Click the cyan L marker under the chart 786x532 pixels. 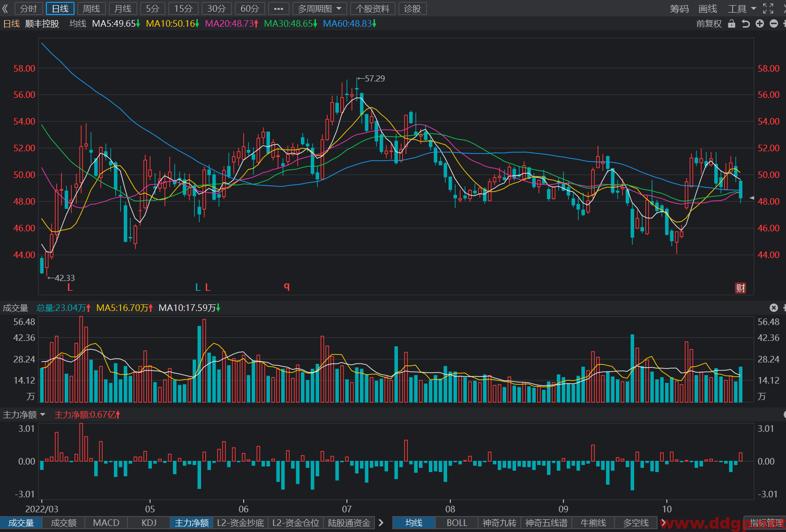[198, 287]
